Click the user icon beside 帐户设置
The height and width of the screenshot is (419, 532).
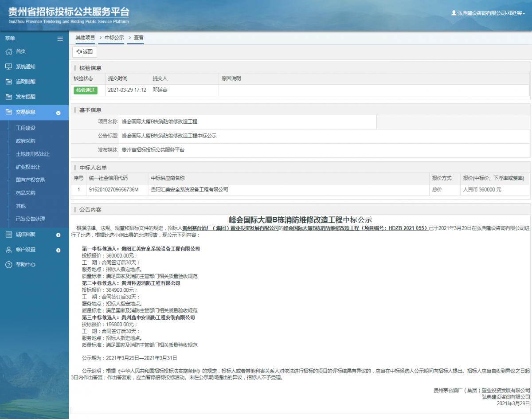8,250
